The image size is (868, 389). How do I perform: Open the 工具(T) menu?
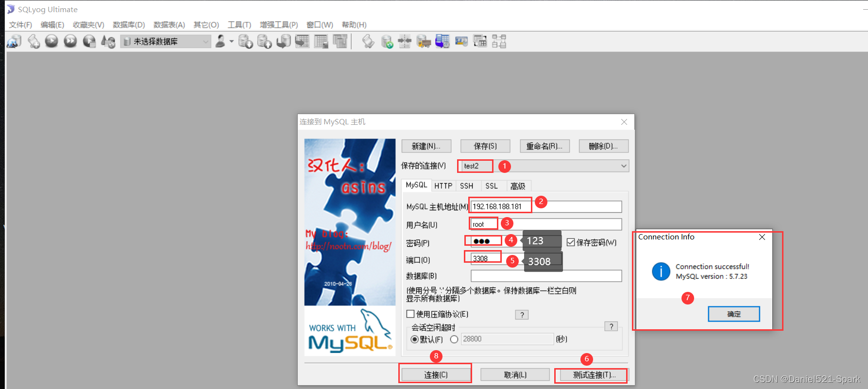(239, 25)
